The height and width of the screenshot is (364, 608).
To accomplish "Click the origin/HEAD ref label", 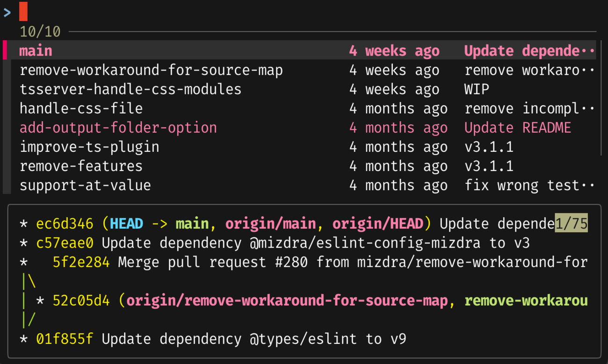I will pyautogui.click(x=377, y=224).
